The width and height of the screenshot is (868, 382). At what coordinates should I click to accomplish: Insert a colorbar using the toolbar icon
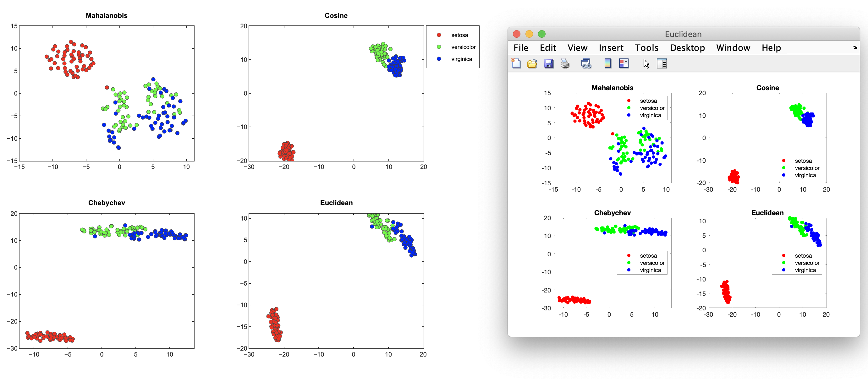607,63
